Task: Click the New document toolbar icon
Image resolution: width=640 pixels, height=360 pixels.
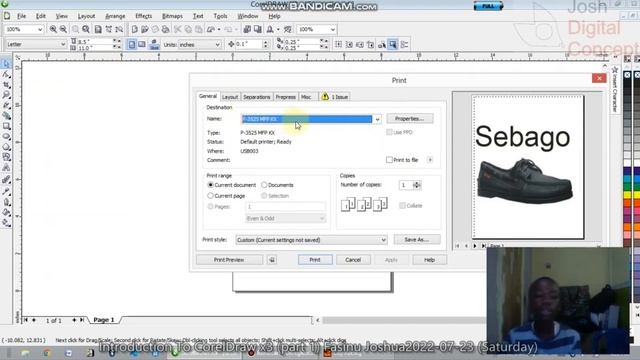Action: click(135, 29)
